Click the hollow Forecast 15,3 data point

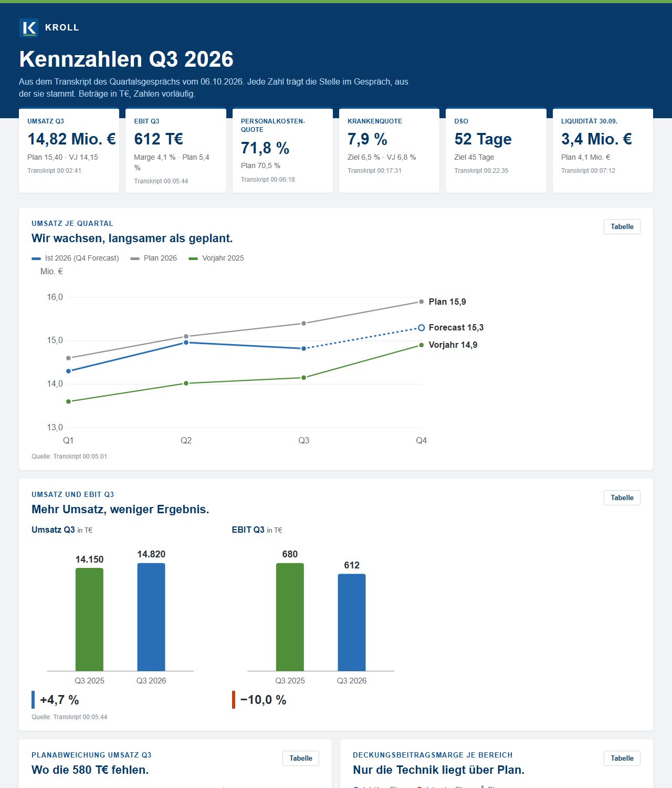[421, 328]
